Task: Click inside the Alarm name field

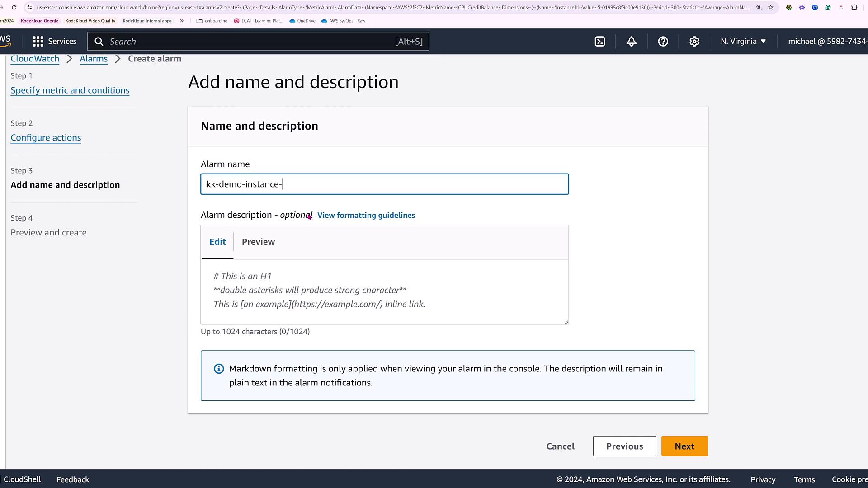Action: (x=384, y=184)
